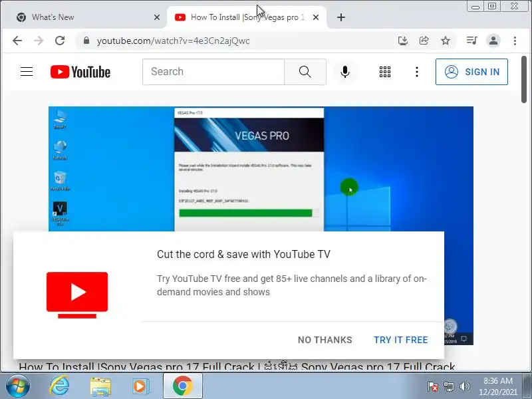This screenshot has width=532, height=399.
Task: Click the taskbar clock showing 8:36 AM
Action: coord(497,386)
